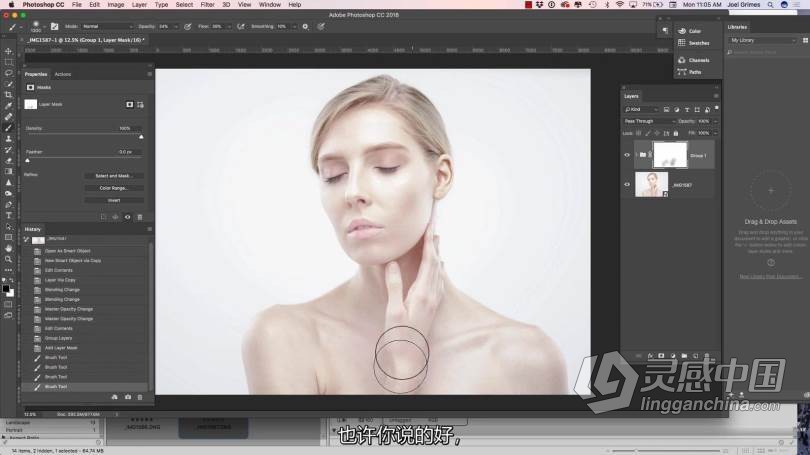This screenshot has width=810, height=455.
Task: Click the Color Range button
Action: tap(114, 188)
